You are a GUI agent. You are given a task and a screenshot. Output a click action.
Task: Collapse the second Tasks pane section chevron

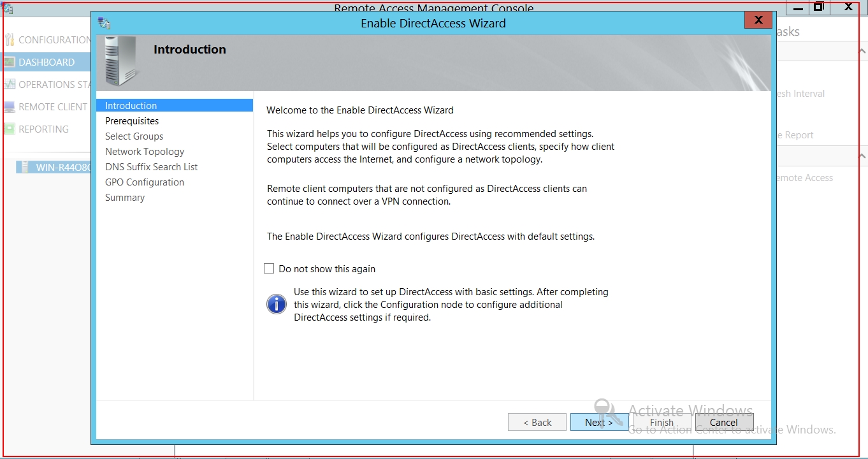point(862,156)
